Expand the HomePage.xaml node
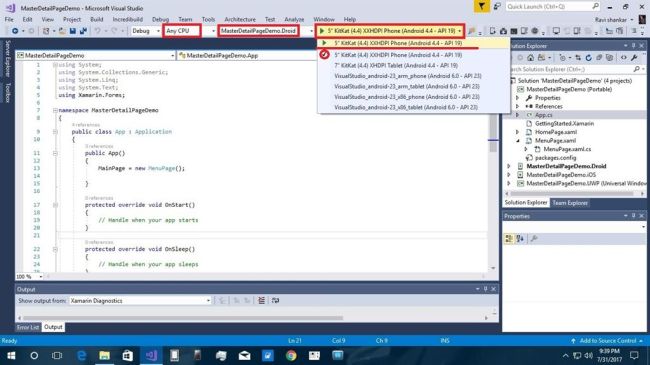This screenshot has width=650, height=365. point(517,132)
